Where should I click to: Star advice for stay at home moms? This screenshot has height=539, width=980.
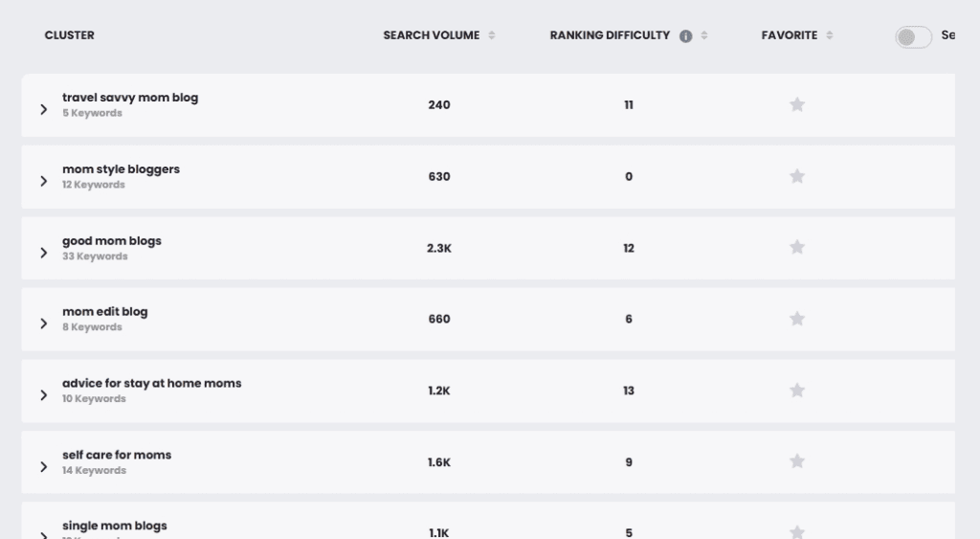(x=797, y=391)
